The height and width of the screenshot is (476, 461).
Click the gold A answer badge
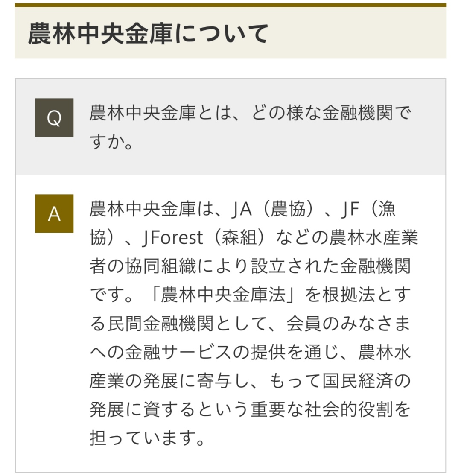[x=54, y=213]
